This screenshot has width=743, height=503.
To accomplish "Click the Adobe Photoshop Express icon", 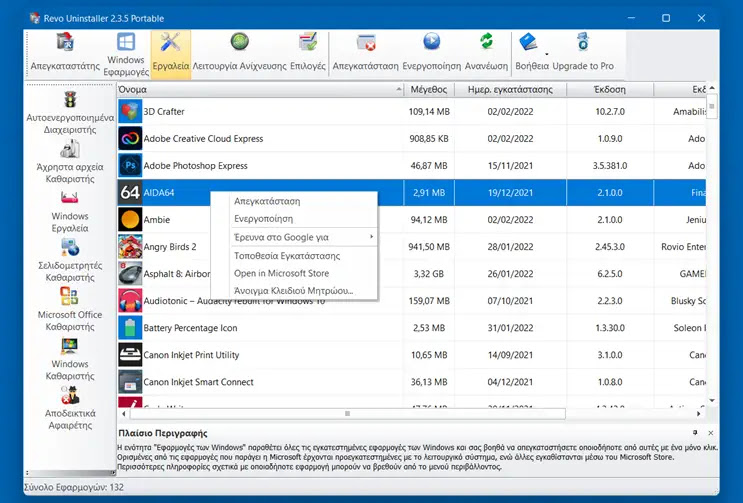I will tap(130, 166).
